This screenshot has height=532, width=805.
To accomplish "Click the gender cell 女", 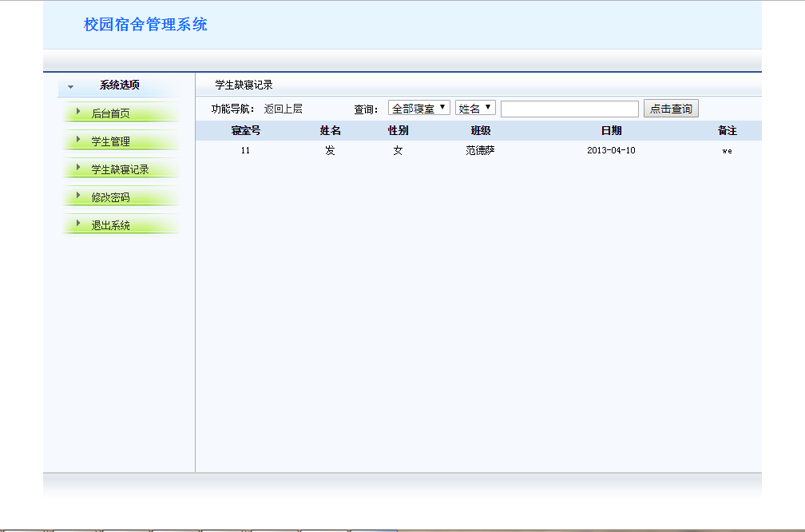I will click(x=398, y=150).
